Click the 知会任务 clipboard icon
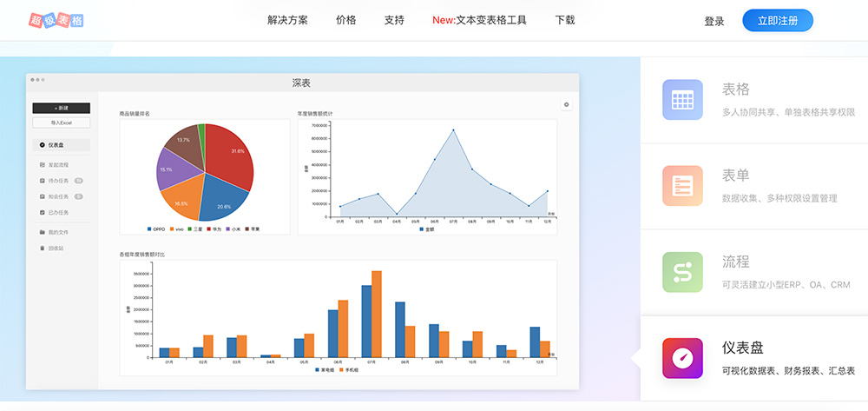The image size is (868, 411). tap(42, 196)
